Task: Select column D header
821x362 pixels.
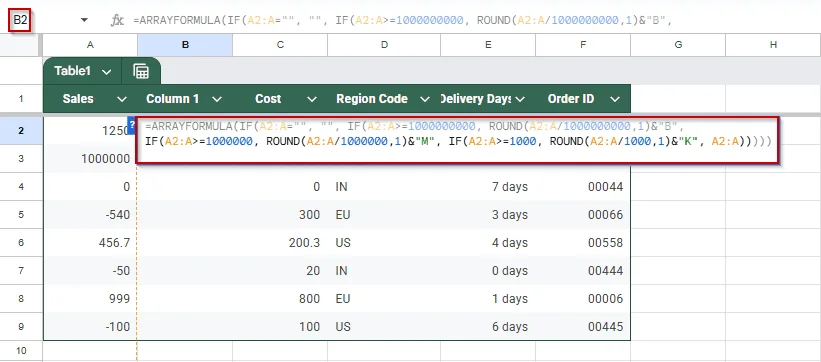Action: (x=384, y=45)
